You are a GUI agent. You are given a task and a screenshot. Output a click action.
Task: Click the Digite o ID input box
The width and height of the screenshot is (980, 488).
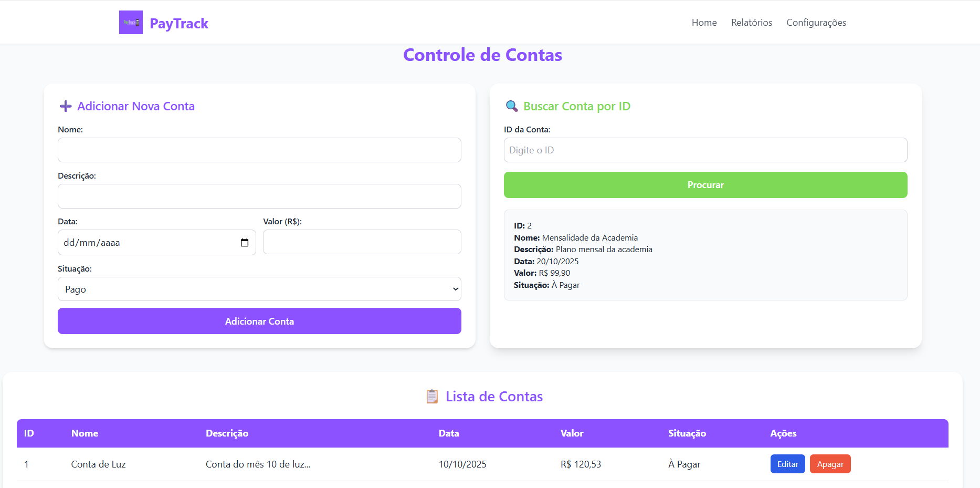705,150
